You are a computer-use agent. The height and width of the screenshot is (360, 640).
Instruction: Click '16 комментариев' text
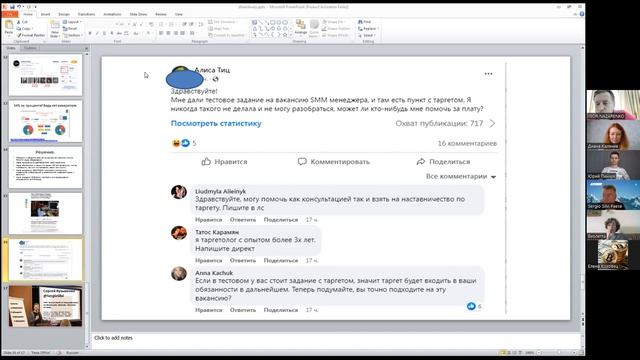coord(467,143)
